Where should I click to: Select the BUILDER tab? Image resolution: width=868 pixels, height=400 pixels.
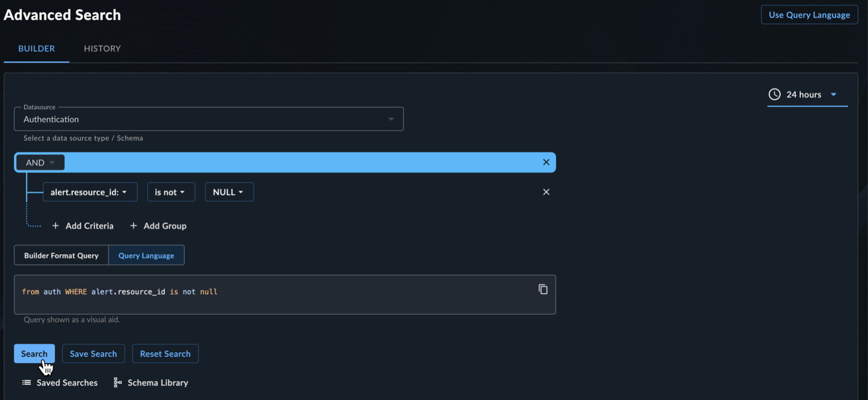36,48
